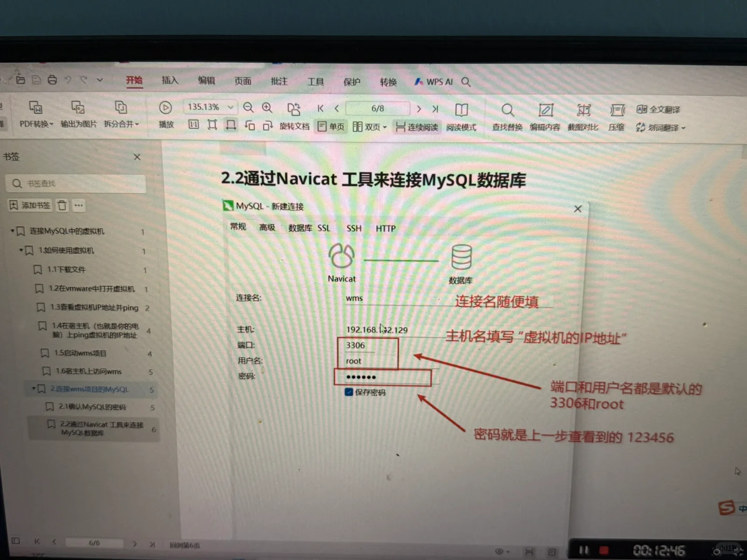The width and height of the screenshot is (747, 560).
Task: Switch to the 插入 ribbon tab
Action: (x=170, y=81)
